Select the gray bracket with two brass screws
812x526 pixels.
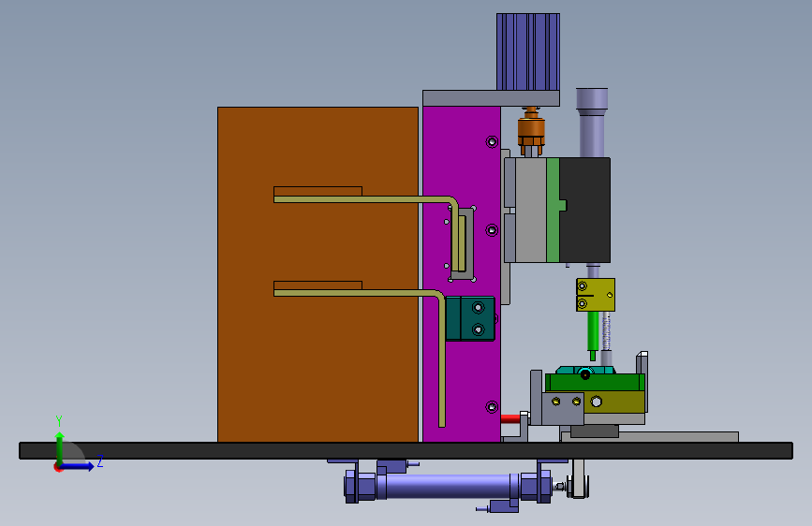tap(563, 408)
